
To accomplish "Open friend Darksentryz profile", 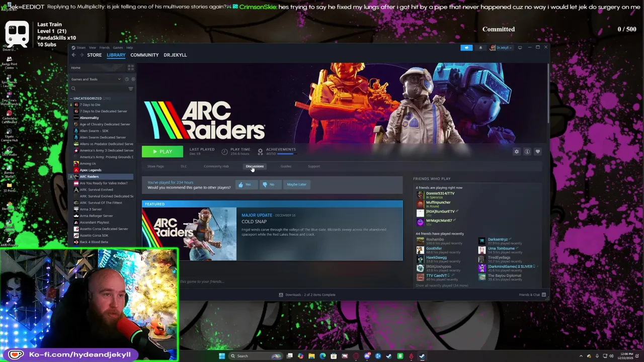I will [498, 239].
